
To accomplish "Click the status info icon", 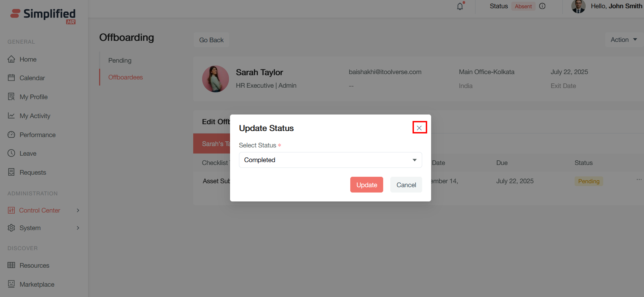I will click(x=542, y=6).
